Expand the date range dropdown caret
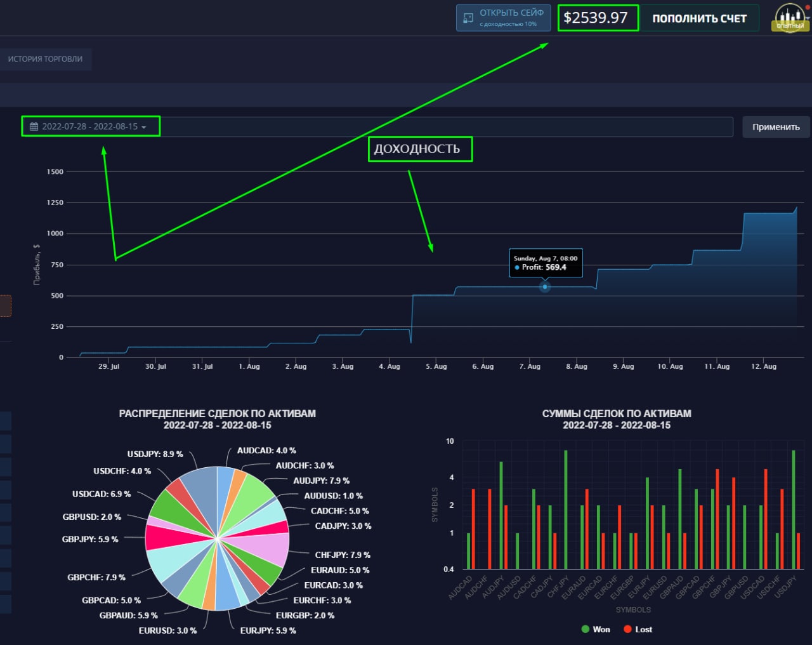This screenshot has height=645, width=812. pos(144,128)
